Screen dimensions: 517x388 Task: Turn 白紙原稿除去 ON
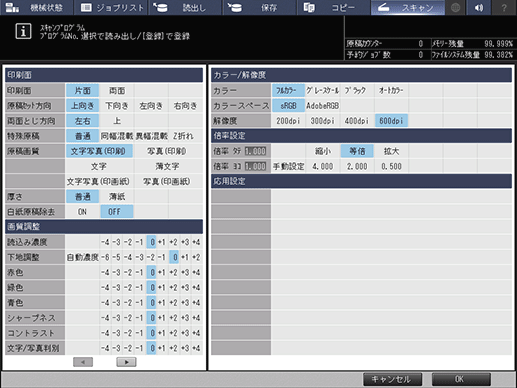[x=82, y=212]
